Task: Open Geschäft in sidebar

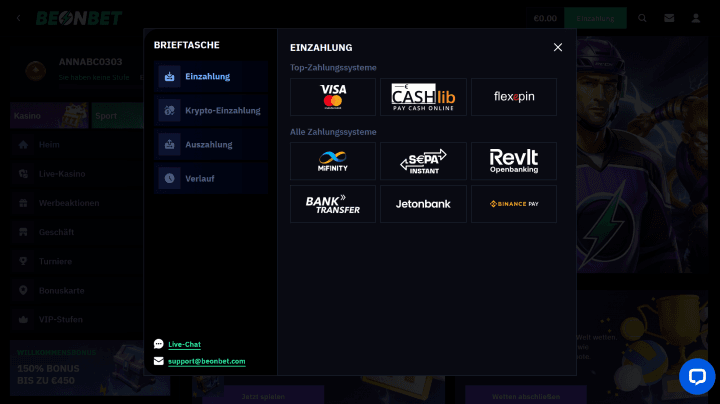Action: pyautogui.click(x=77, y=232)
